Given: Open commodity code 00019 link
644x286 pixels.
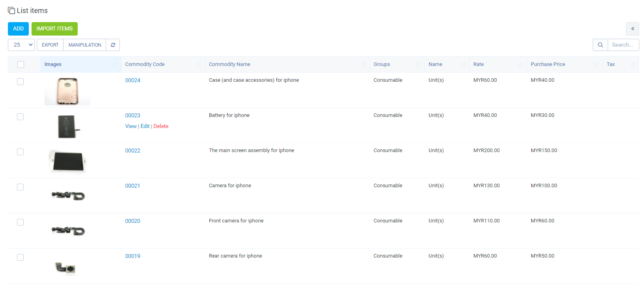Looking at the screenshot, I should [133, 256].
